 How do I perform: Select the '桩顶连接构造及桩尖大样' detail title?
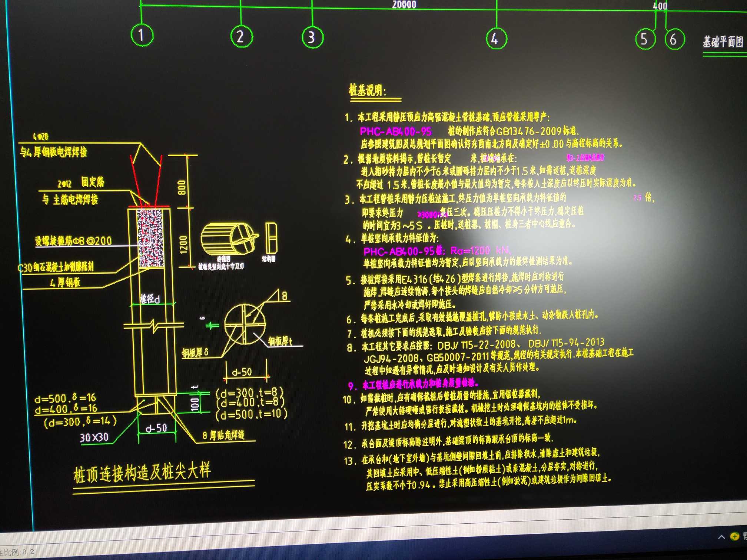click(x=142, y=473)
